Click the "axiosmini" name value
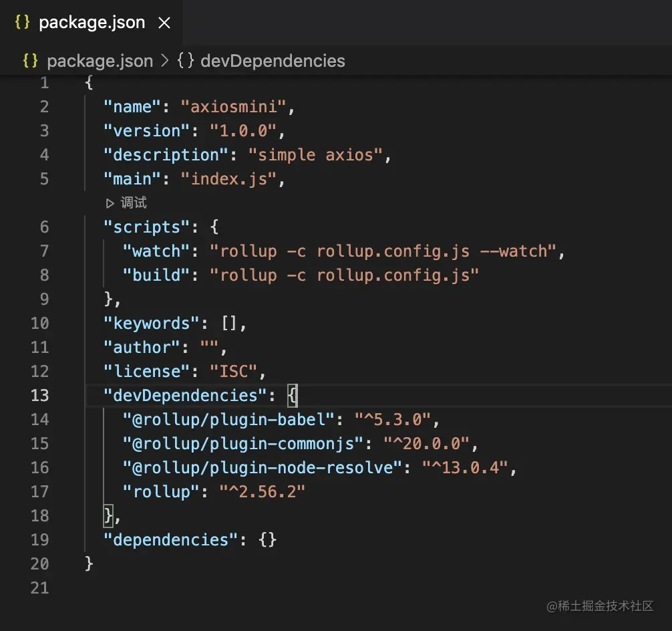The height and width of the screenshot is (631, 672). pyautogui.click(x=239, y=106)
